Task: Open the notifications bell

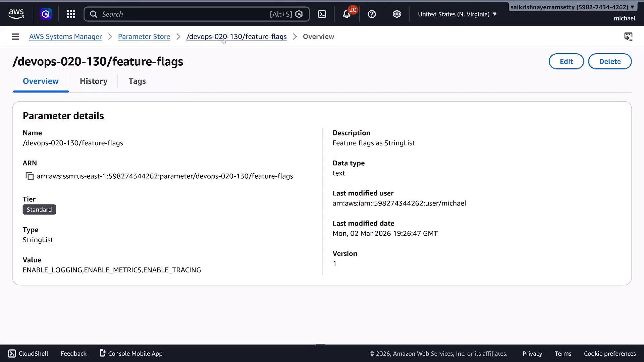Action: click(347, 14)
